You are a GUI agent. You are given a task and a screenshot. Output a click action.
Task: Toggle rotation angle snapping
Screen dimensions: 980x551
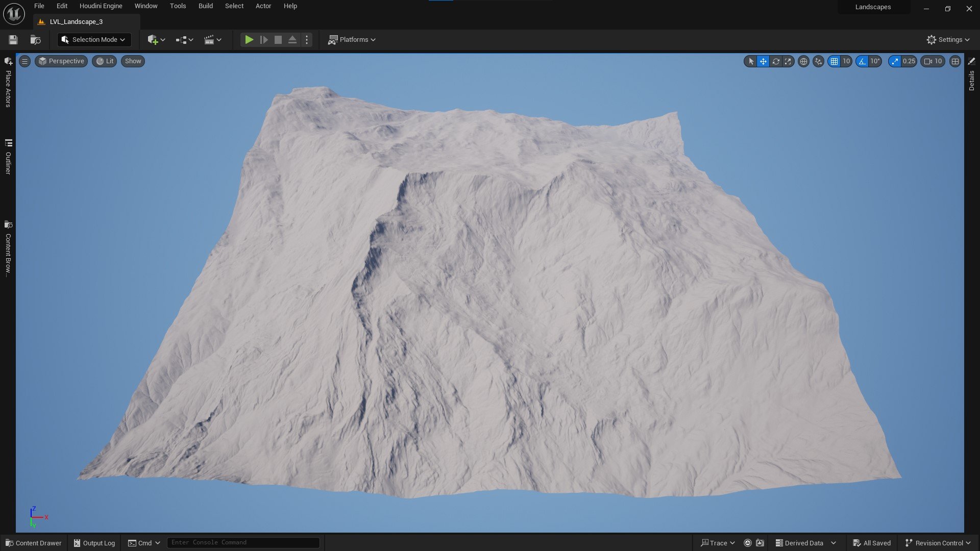(x=862, y=61)
